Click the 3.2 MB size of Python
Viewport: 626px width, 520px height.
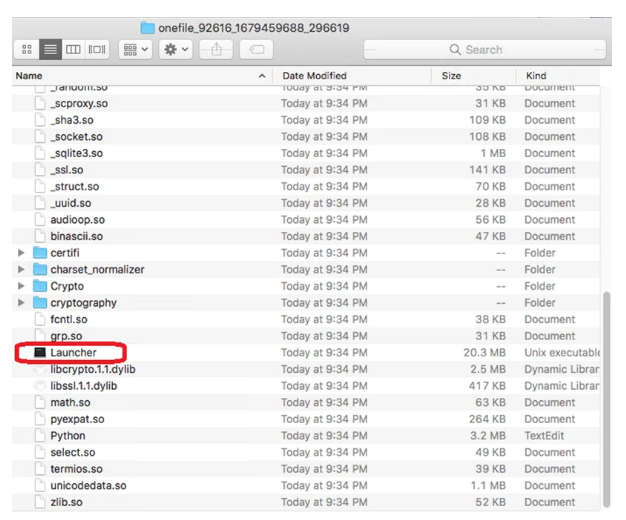(488, 436)
